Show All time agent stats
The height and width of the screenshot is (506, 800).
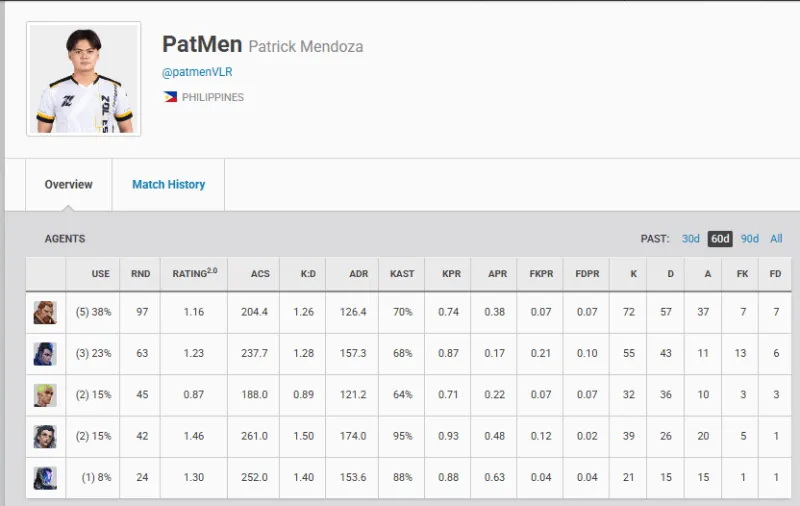(776, 239)
